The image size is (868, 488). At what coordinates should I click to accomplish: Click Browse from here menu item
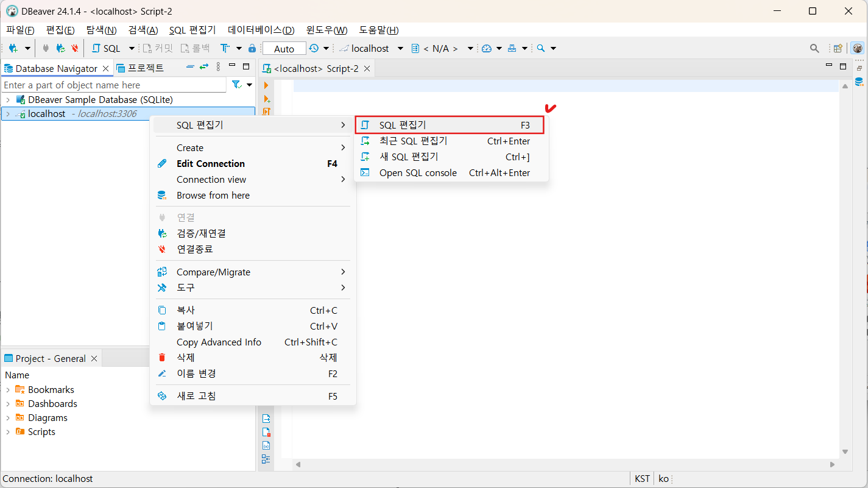tap(253, 195)
